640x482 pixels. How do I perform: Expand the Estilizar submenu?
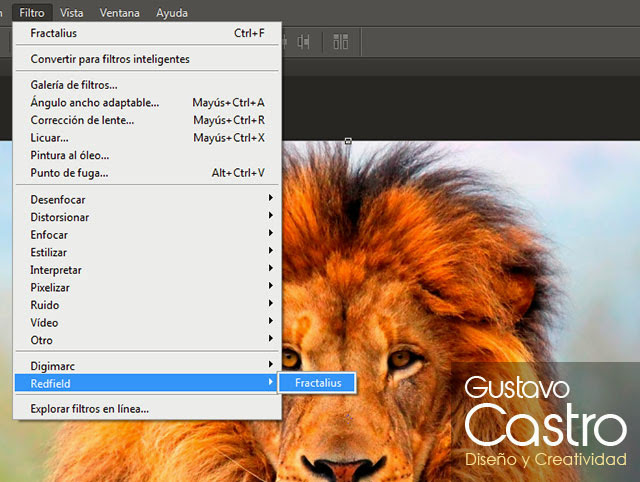[147, 252]
